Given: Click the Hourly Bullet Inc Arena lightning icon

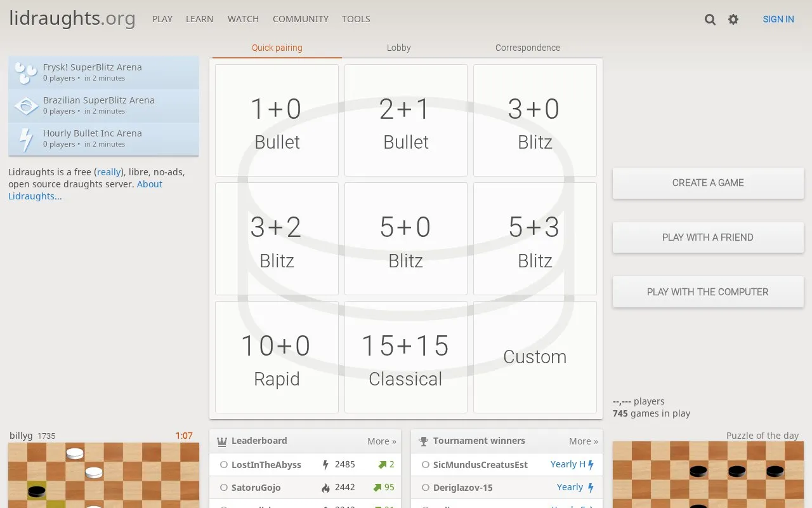Looking at the screenshot, I should (x=26, y=138).
